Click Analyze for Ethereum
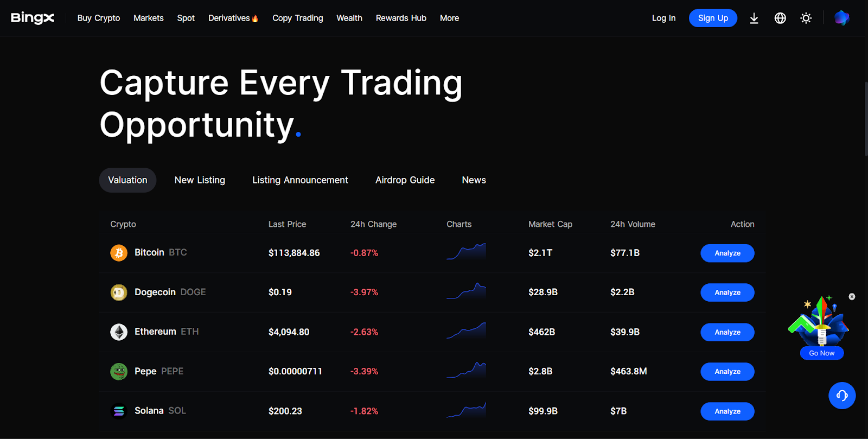Image resolution: width=868 pixels, height=439 pixels. coord(727,332)
